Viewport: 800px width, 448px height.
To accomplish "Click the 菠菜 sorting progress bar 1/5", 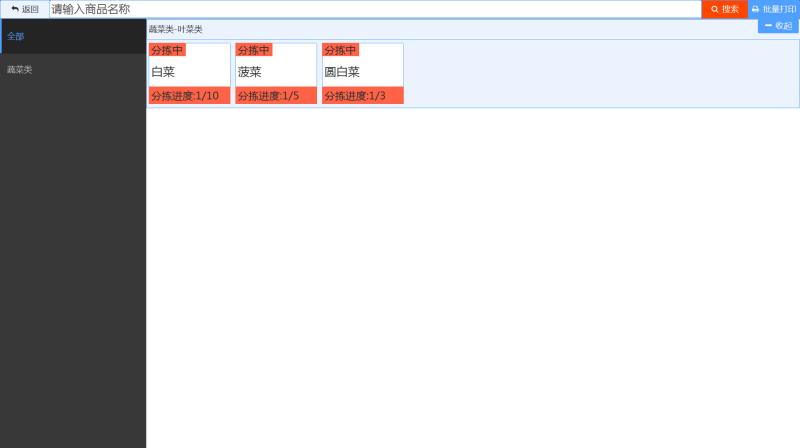I will pyautogui.click(x=276, y=96).
